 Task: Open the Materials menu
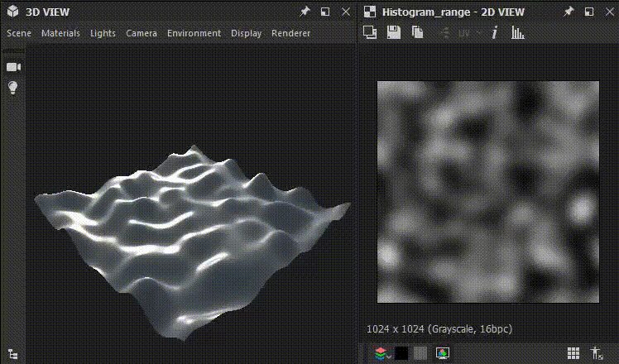click(x=60, y=33)
